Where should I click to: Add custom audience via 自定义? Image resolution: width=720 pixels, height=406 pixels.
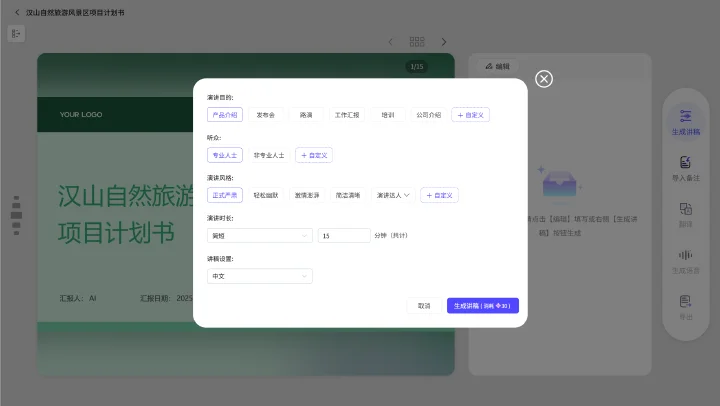click(314, 155)
